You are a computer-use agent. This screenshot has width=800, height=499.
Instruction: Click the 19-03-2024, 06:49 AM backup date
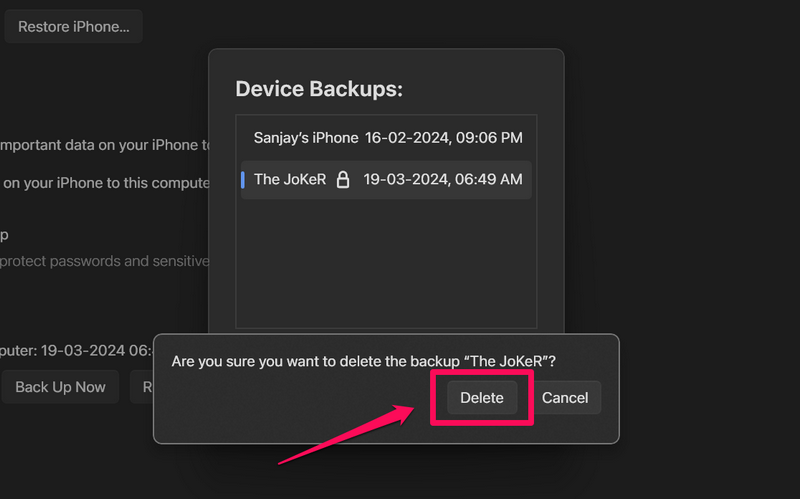click(443, 180)
